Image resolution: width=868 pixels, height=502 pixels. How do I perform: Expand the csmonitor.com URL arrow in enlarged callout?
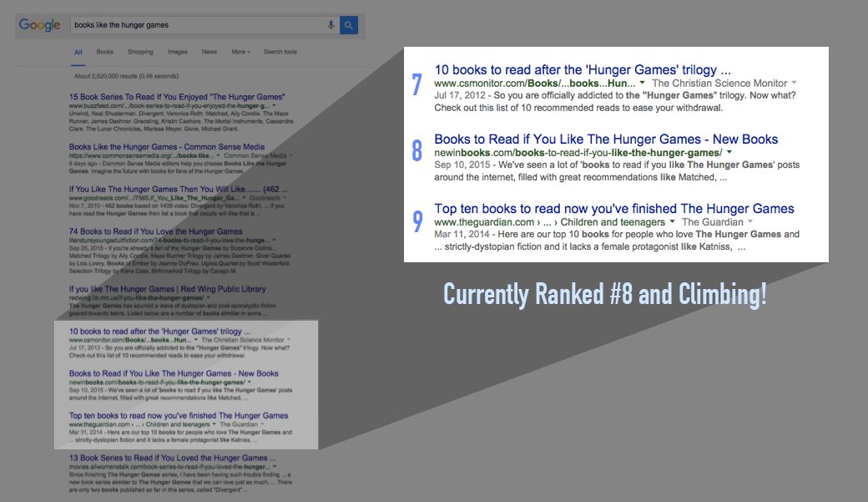(x=642, y=83)
